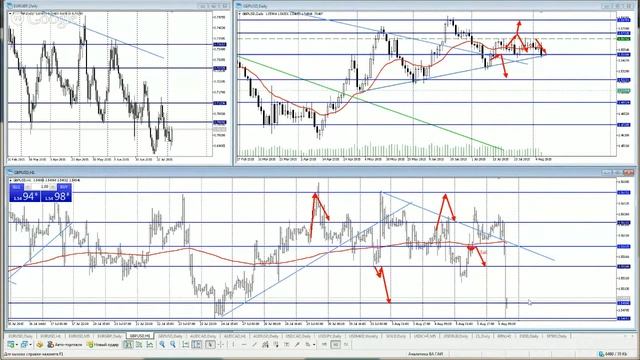
Task: Select the D1 timeframe button
Action: point(346,345)
